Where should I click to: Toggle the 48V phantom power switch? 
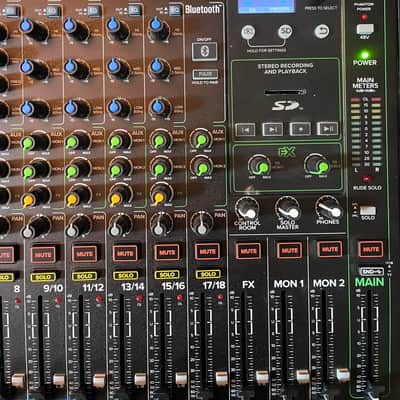click(365, 29)
